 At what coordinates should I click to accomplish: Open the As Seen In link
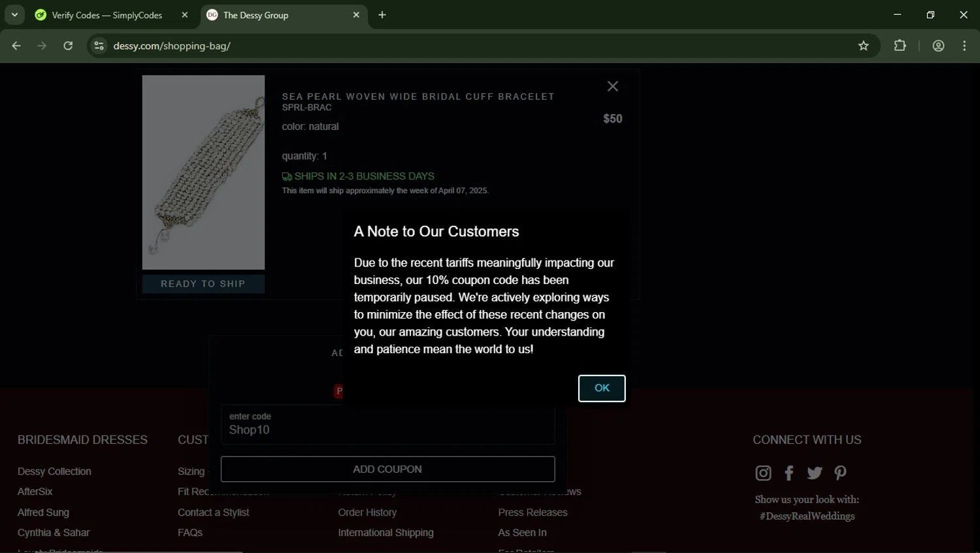pos(522,533)
